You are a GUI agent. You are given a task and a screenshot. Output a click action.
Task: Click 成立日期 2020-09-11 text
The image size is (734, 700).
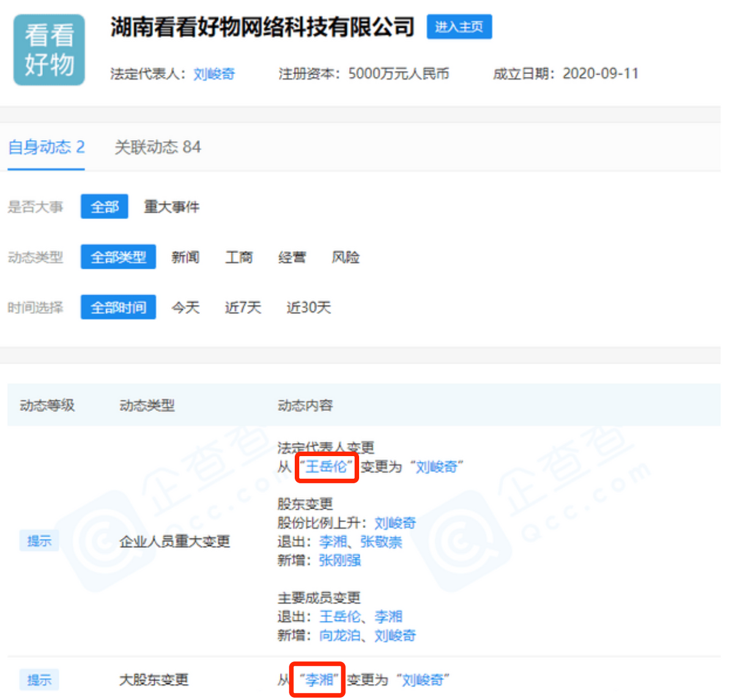coord(566,74)
